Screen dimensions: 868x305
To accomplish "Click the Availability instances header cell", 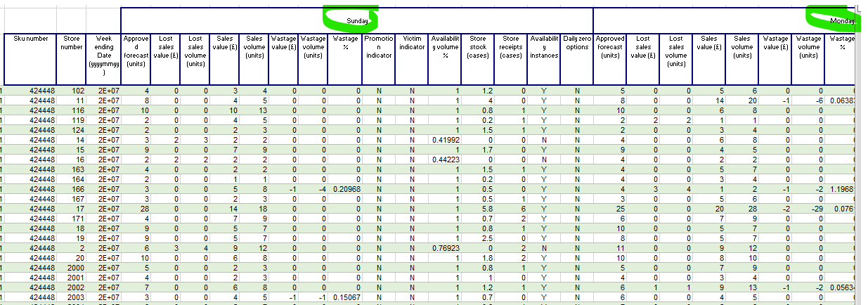I will [544, 59].
